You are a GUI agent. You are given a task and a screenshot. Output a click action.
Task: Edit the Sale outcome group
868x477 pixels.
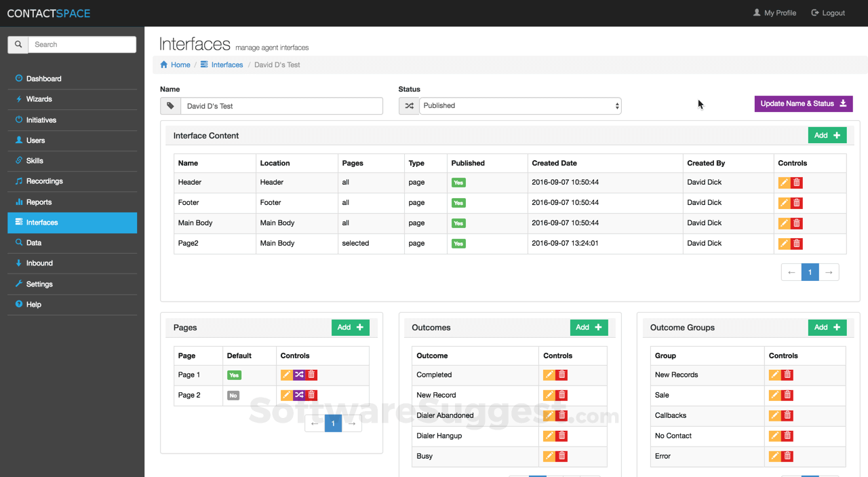pyautogui.click(x=774, y=395)
